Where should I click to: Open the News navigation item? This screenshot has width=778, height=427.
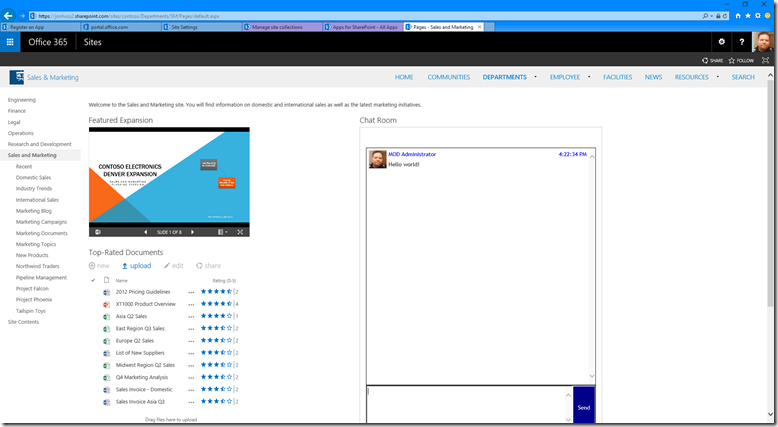653,77
